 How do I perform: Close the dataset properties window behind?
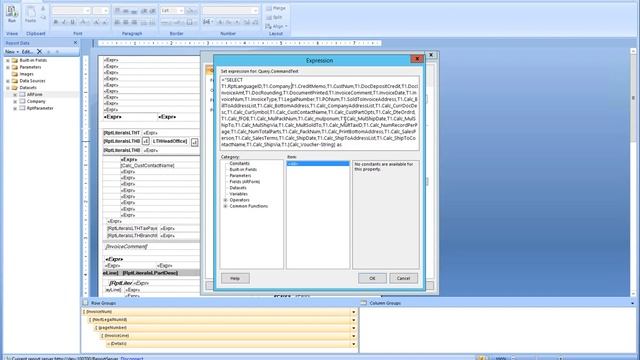coord(431,55)
